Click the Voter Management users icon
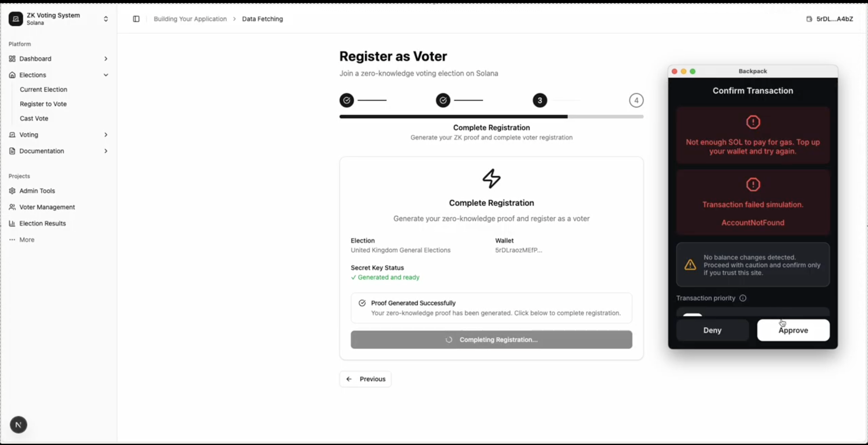868x445 pixels. [12, 207]
